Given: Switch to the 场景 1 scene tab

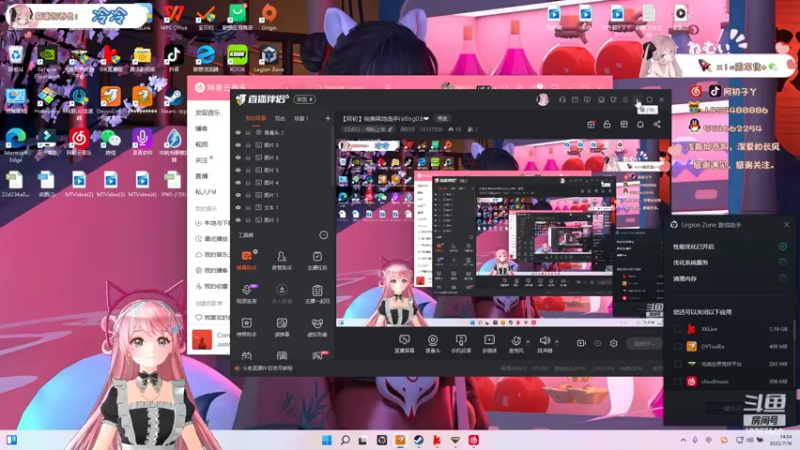Looking at the screenshot, I should [x=301, y=118].
